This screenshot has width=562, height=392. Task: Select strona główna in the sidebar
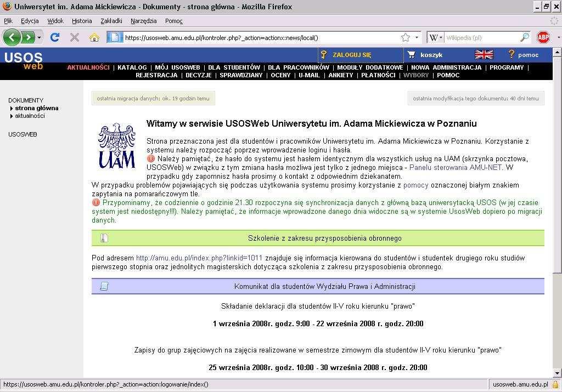click(x=37, y=108)
